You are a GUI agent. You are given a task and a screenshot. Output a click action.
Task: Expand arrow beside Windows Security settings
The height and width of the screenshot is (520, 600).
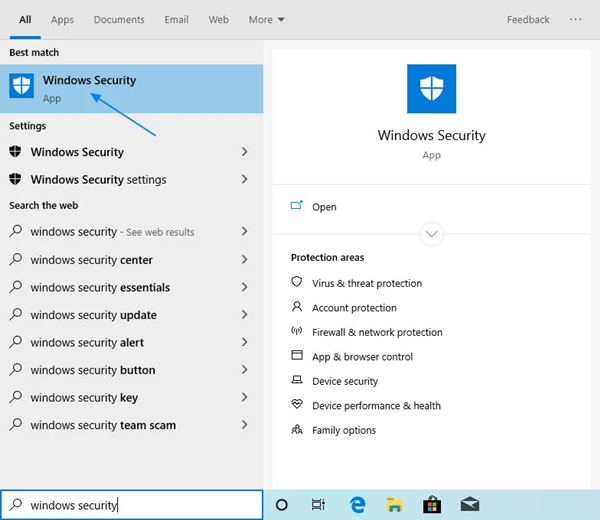tap(245, 180)
